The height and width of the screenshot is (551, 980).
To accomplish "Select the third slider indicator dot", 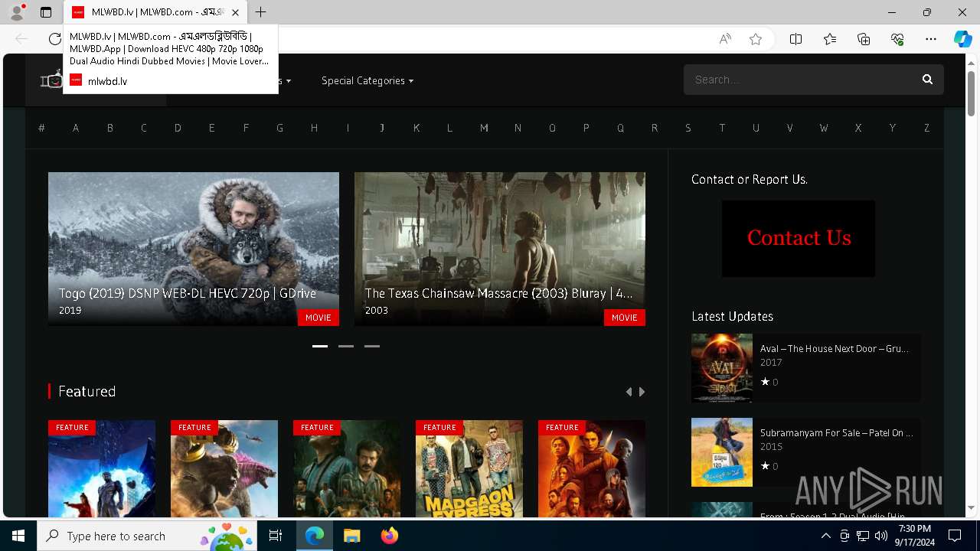I will (x=372, y=347).
